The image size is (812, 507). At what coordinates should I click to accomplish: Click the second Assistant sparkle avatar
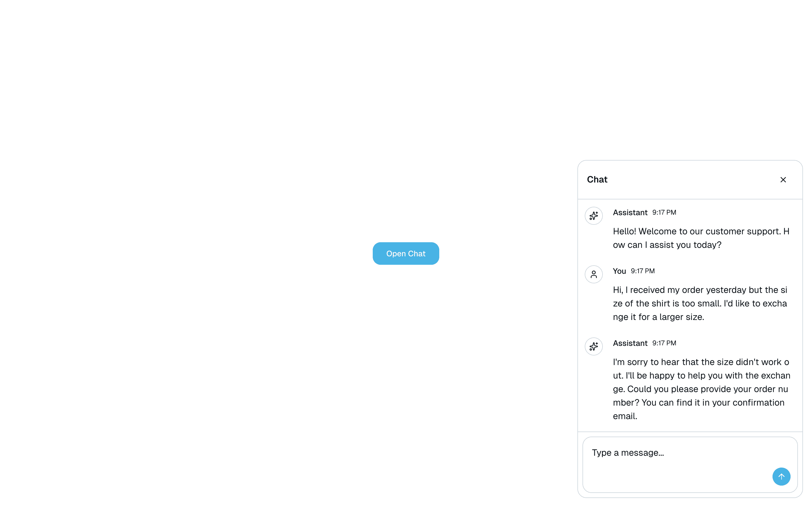[593, 346]
